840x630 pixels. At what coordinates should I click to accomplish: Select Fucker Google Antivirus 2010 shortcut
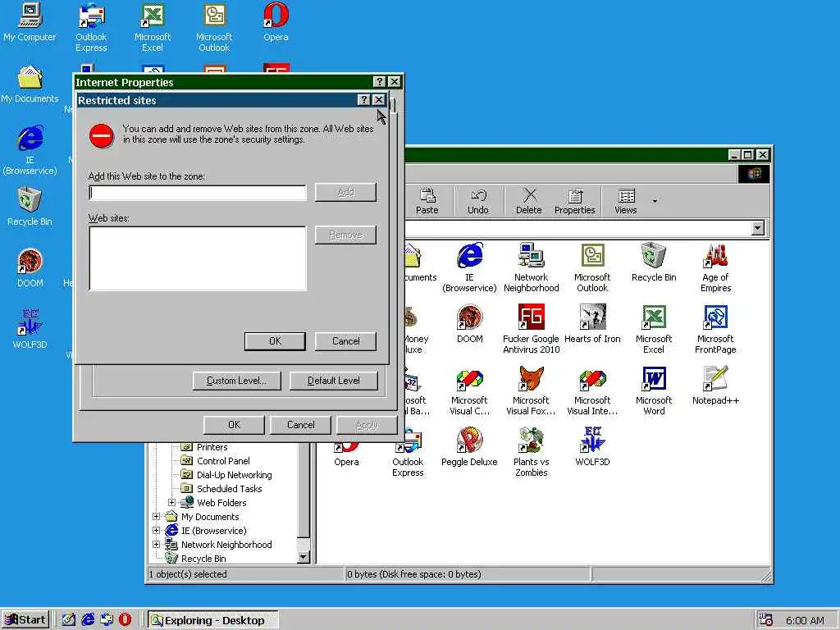click(531, 329)
